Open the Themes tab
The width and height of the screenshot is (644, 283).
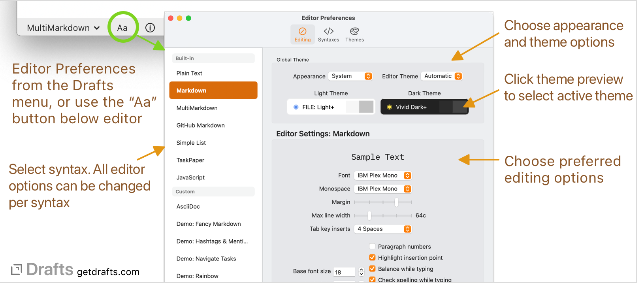coord(354,34)
